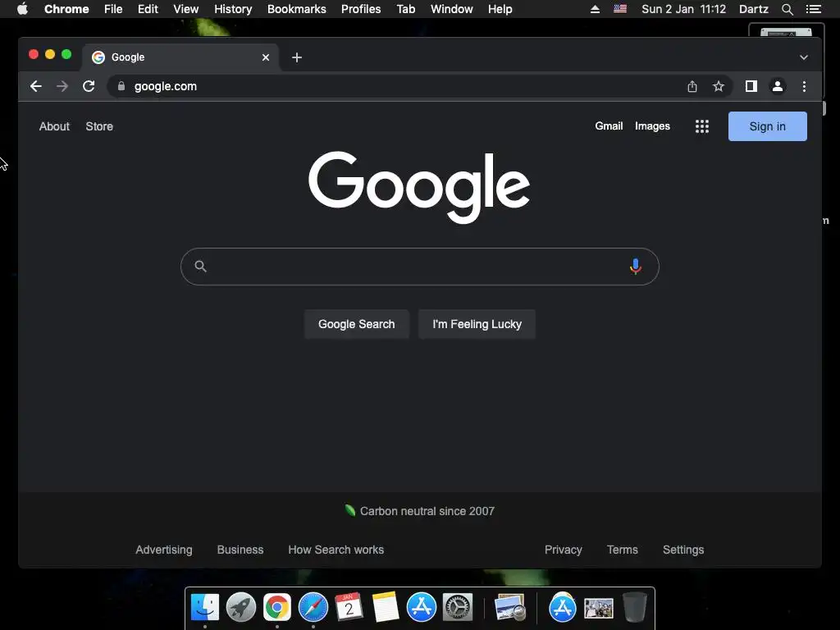The height and width of the screenshot is (630, 840).
Task: Open Chrome from the dock
Action: pos(277,608)
